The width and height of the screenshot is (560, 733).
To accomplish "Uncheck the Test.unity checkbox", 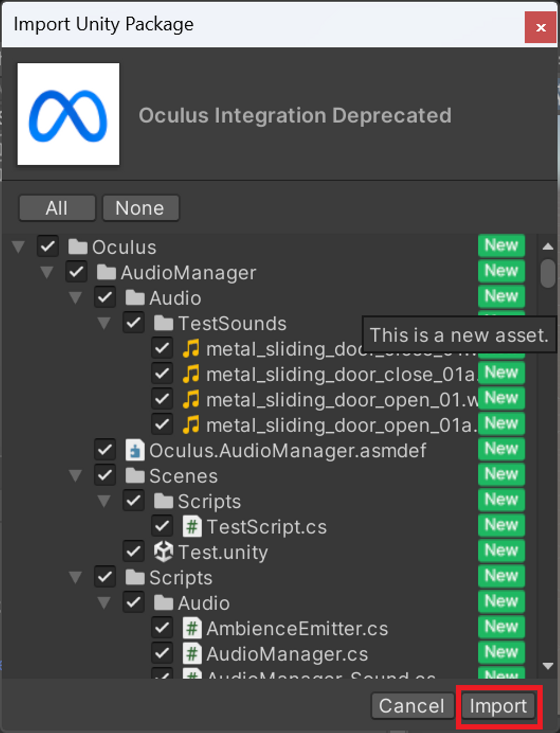I will [x=133, y=552].
